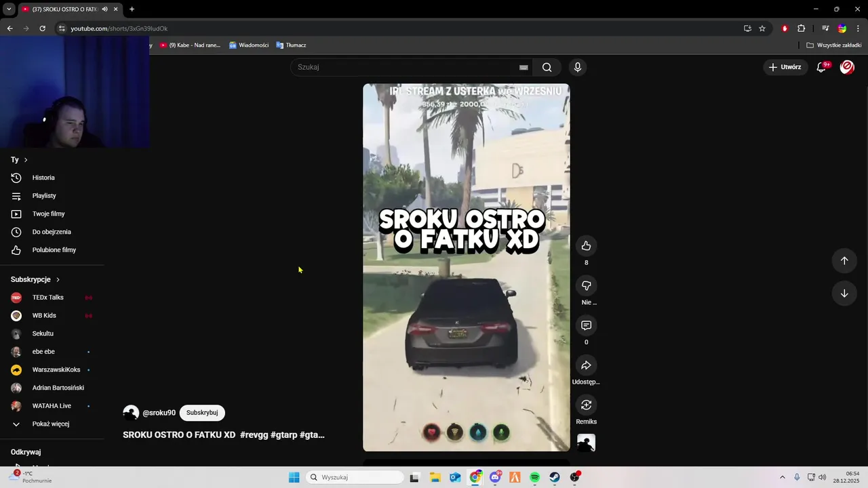The image size is (868, 488).
Task: Show hidden system tray icons
Action: click(782, 477)
